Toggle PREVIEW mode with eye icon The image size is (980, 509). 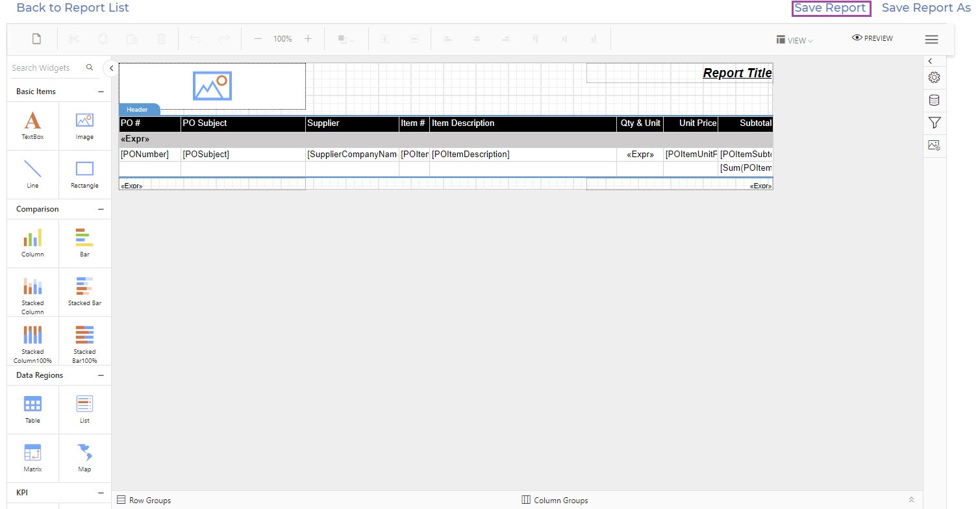[x=872, y=38]
